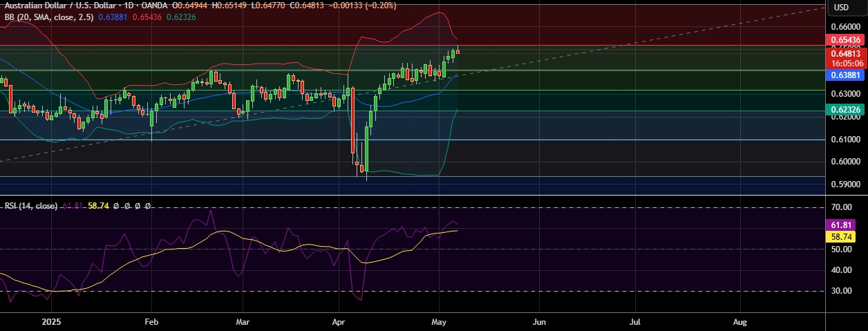This screenshot has width=868, height=331.
Task: Click the yellow 58.74 RSI axis label
Action: click(842, 236)
